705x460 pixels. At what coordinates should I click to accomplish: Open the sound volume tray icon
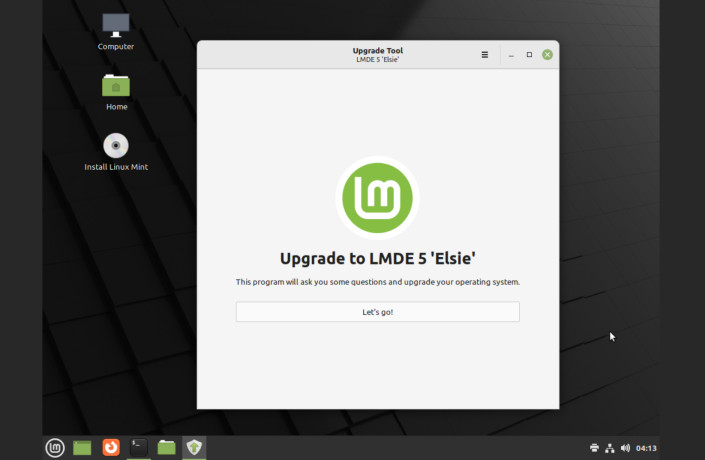pos(625,448)
